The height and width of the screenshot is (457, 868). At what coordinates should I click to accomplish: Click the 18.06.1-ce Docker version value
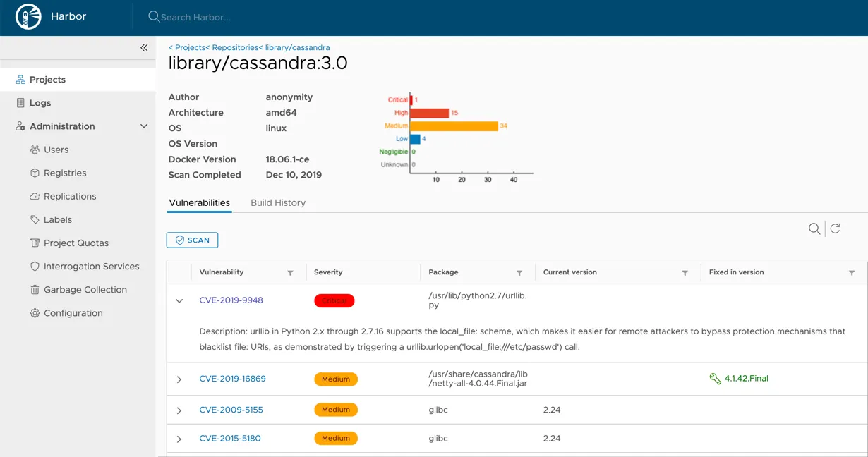[x=287, y=159]
